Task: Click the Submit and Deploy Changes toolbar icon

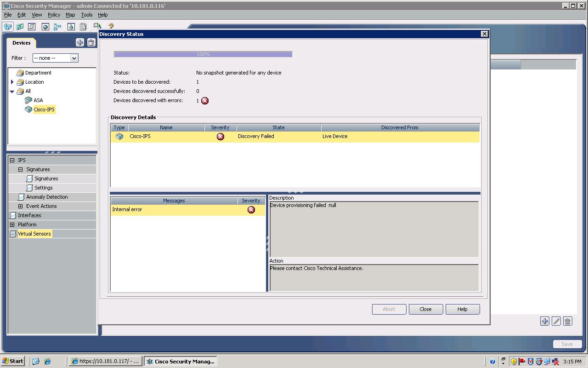Action: [x=97, y=26]
